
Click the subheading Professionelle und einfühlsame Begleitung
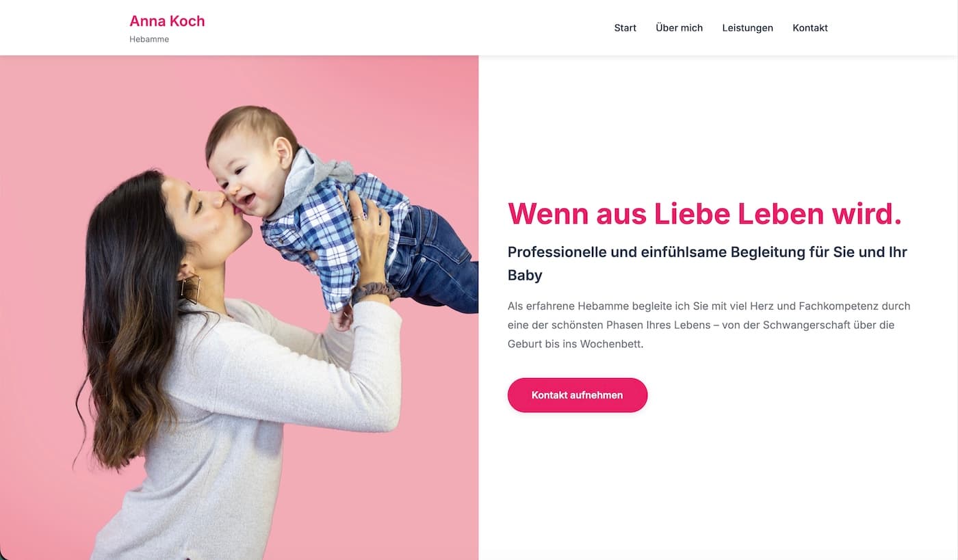click(708, 263)
